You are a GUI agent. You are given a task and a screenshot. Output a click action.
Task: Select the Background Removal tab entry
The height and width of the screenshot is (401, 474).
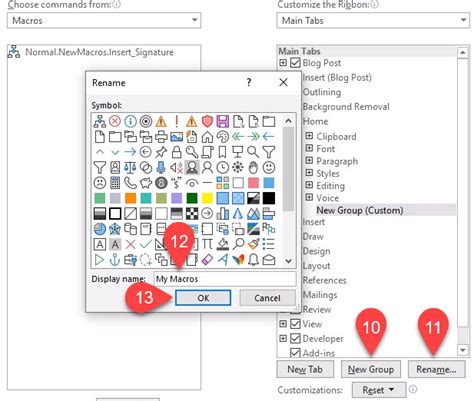346,107
